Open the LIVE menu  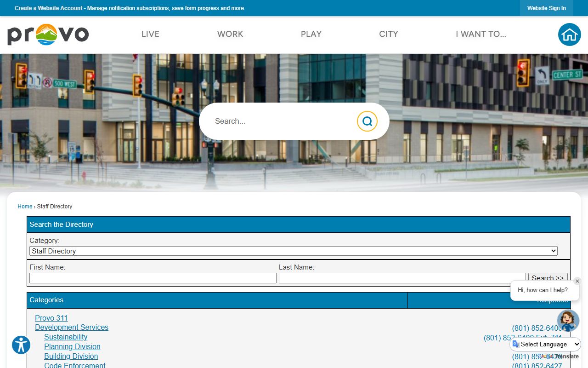coord(150,34)
